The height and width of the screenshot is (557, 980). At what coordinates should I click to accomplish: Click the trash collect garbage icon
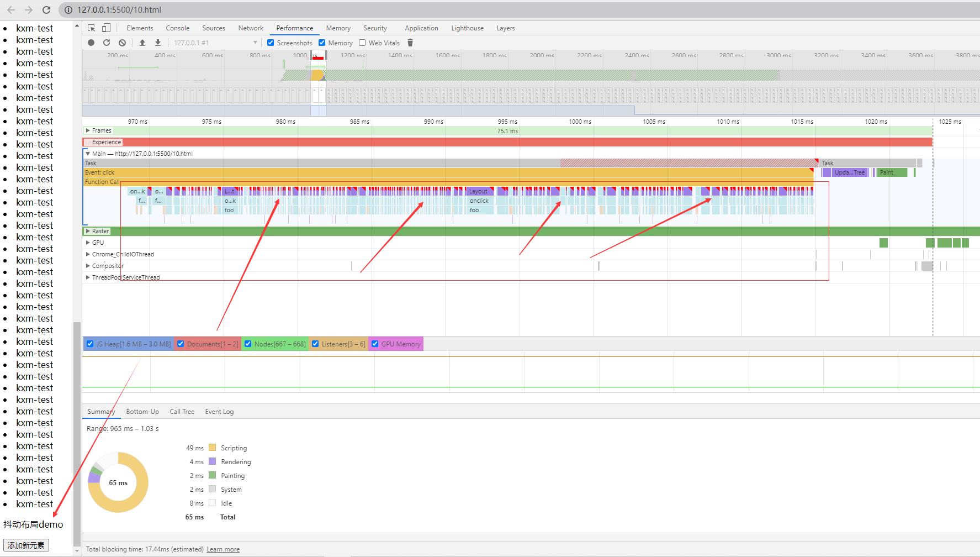pyautogui.click(x=410, y=43)
